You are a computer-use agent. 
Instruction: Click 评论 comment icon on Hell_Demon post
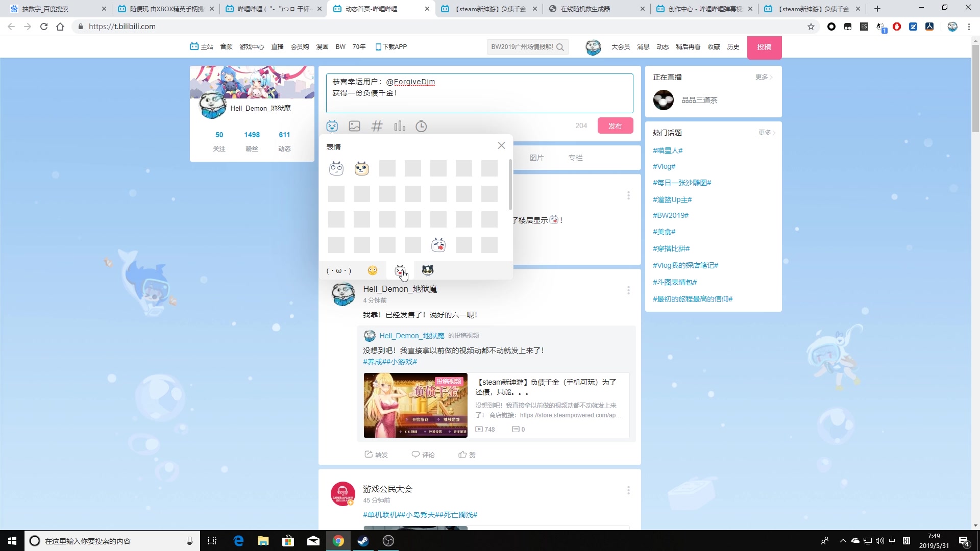coord(423,455)
